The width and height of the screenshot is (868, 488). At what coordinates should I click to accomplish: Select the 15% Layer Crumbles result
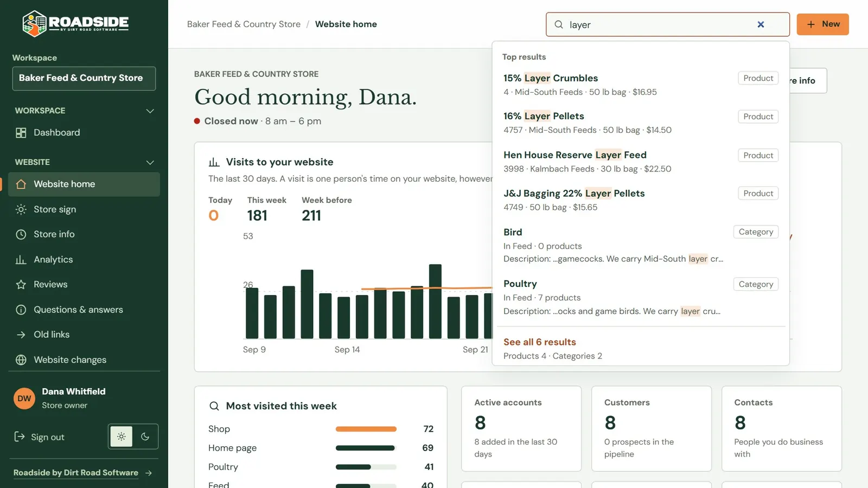click(x=641, y=85)
